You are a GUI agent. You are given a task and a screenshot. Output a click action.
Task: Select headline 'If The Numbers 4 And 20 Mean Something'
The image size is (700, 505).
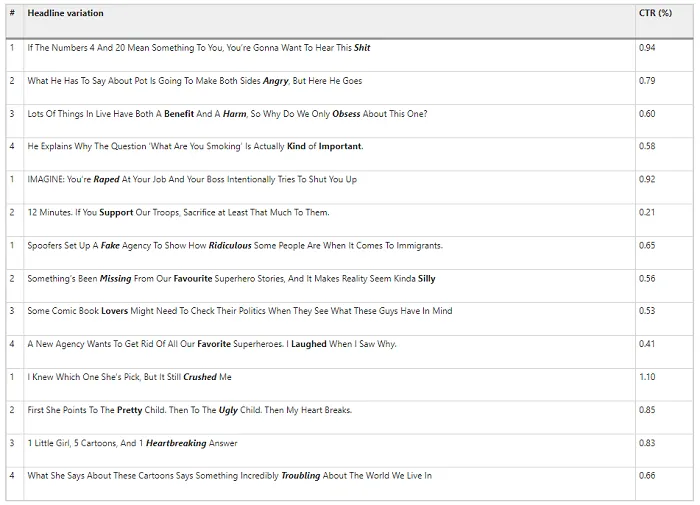[199, 48]
